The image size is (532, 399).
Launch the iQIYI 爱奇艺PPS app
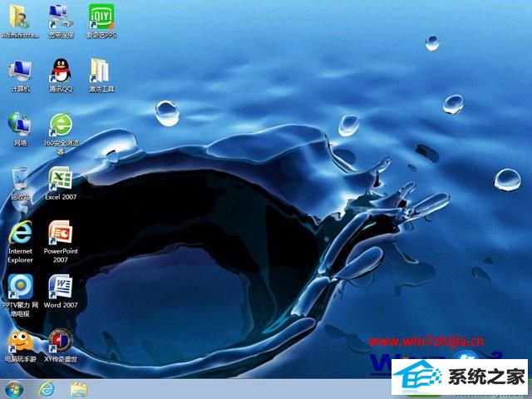pyautogui.click(x=101, y=17)
